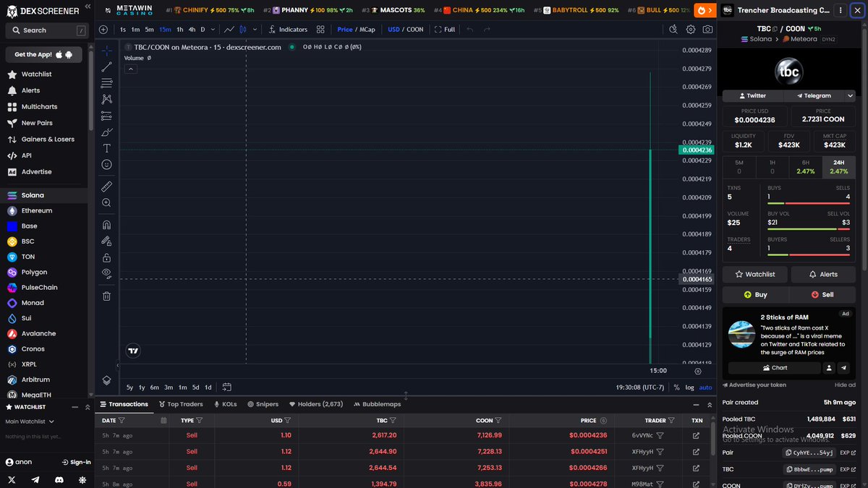The width and height of the screenshot is (868, 488).
Task: Expand the timeframe dropdown arrow
Action: coord(214,30)
